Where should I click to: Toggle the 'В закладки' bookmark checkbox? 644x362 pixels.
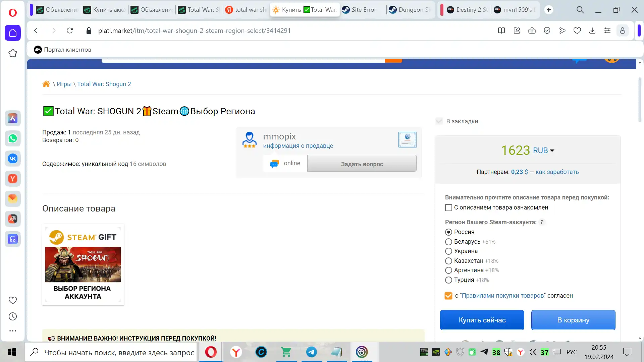coord(439,121)
